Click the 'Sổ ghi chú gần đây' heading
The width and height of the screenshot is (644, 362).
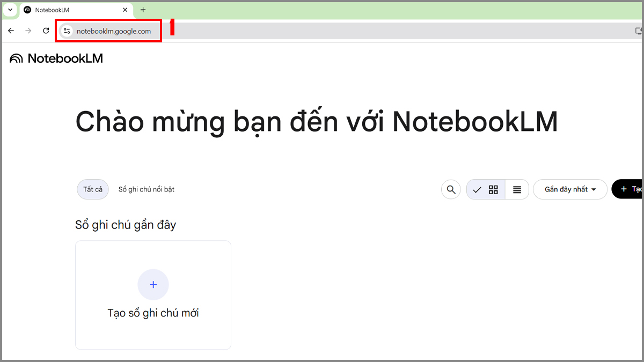126,225
